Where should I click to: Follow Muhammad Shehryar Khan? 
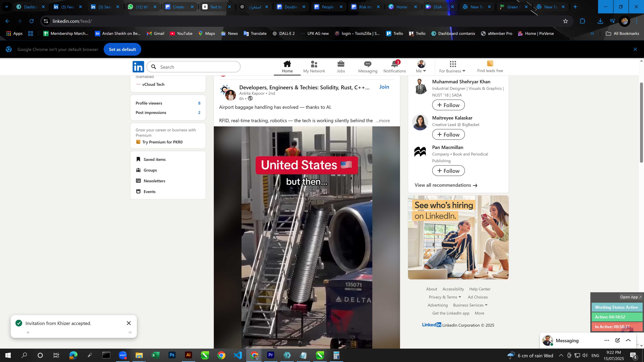448,105
